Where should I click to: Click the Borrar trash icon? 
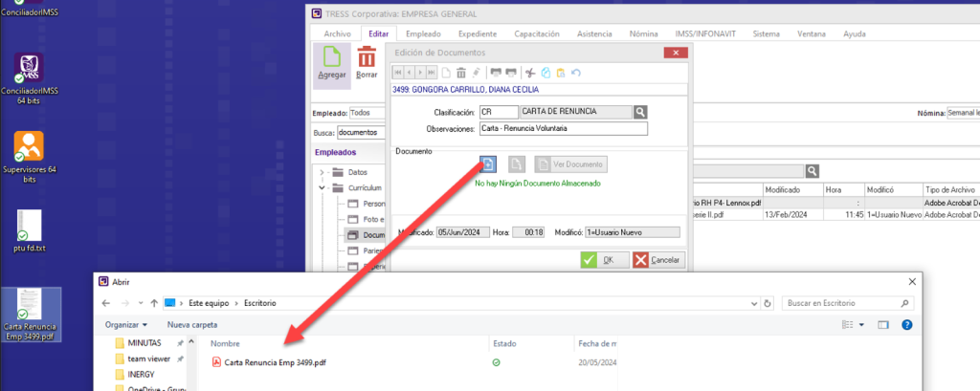pyautogui.click(x=367, y=60)
